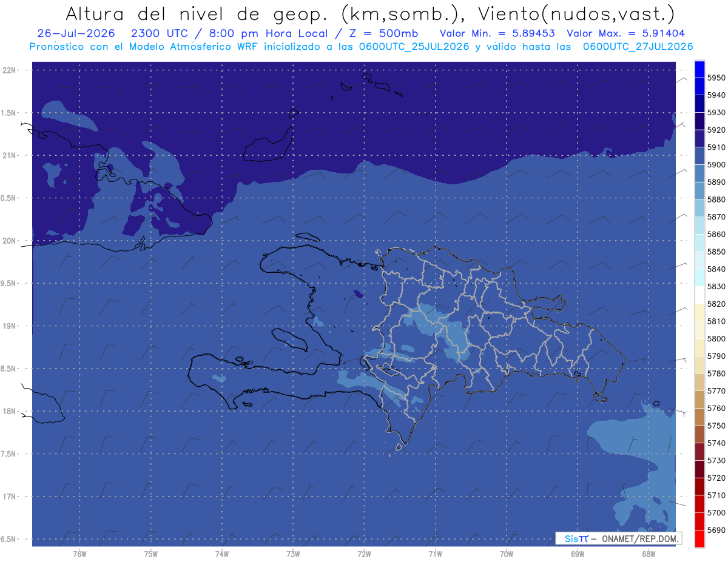Viewport: 728px width, 562px height.
Task: Click the "19N" latitude label
Action: pos(9,326)
